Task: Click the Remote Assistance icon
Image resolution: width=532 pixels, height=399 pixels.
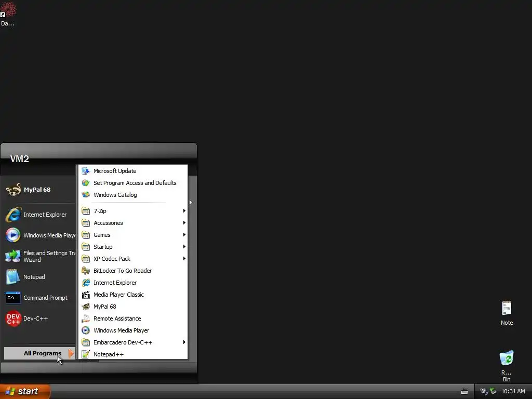Action: pos(86,318)
